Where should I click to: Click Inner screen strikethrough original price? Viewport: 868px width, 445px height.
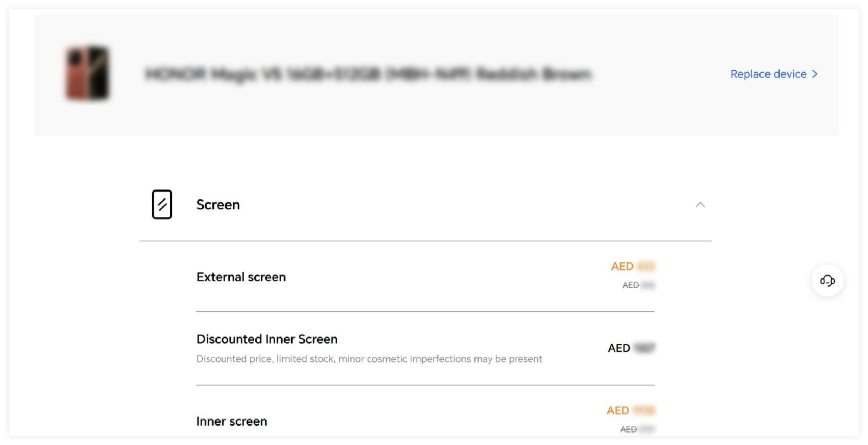click(x=636, y=429)
